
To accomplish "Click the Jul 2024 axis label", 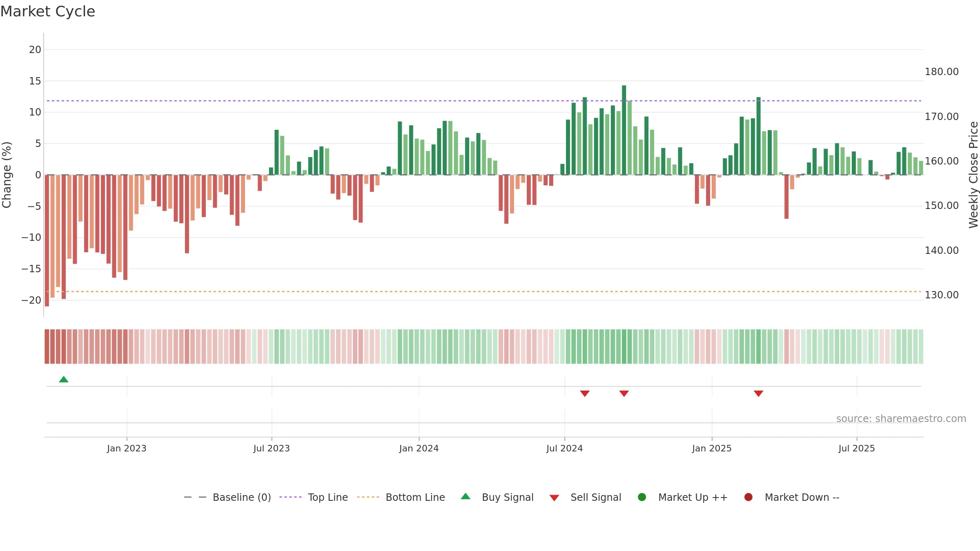I will coord(565,449).
